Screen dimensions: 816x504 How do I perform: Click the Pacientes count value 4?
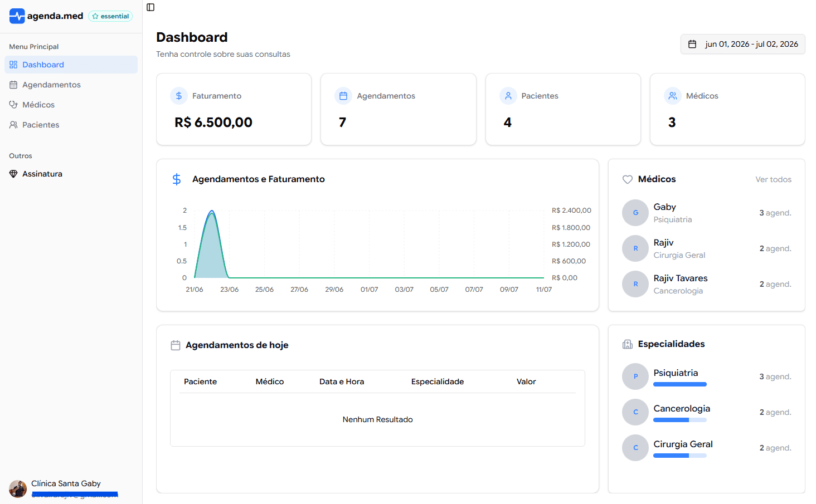pyautogui.click(x=507, y=123)
